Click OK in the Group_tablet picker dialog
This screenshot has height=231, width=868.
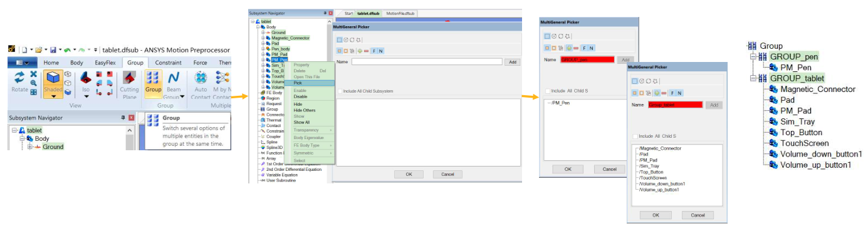[x=656, y=215]
